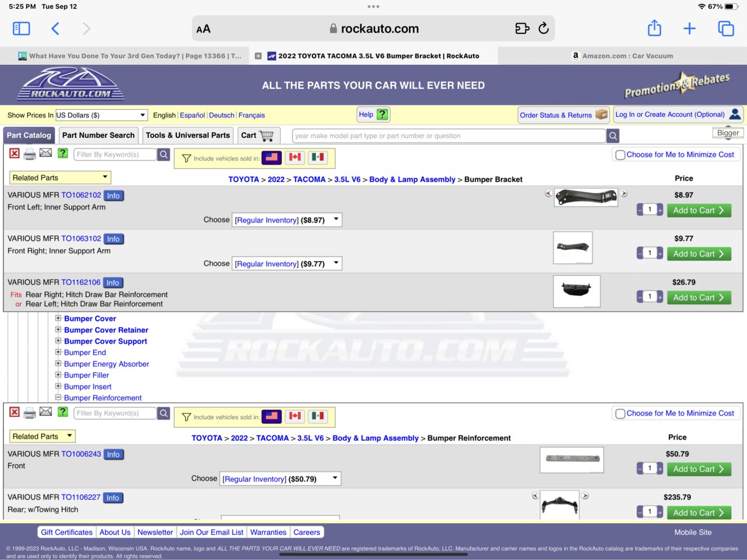
Task: Add TO1062102 at $8.97 to cart
Action: (x=699, y=210)
